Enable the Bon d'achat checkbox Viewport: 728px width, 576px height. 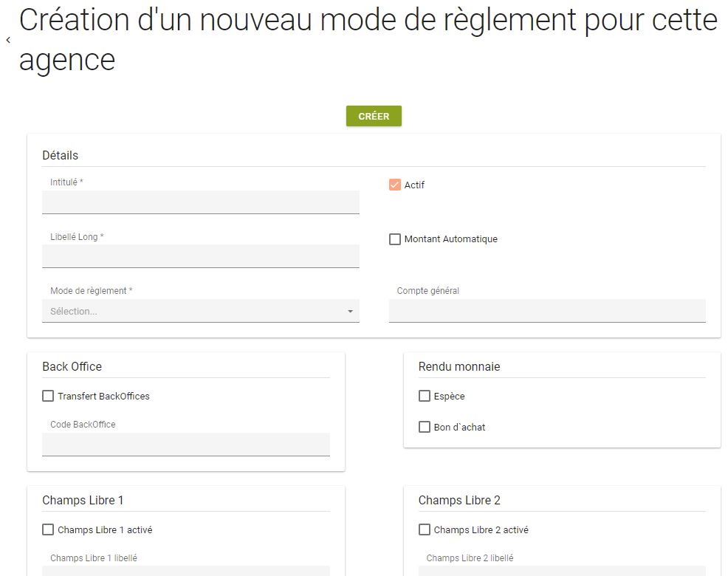click(425, 427)
